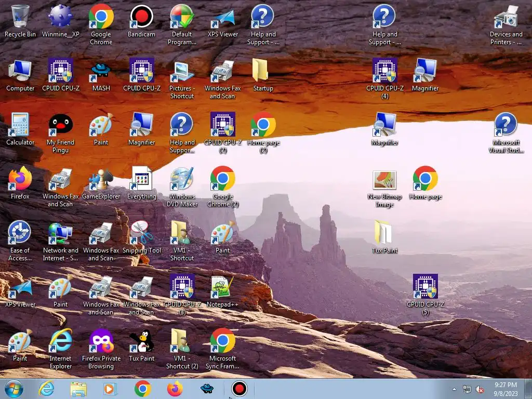Click the Home page (2) Chrome shortcut
Image resolution: width=532 pixels, height=399 pixels.
(263, 133)
